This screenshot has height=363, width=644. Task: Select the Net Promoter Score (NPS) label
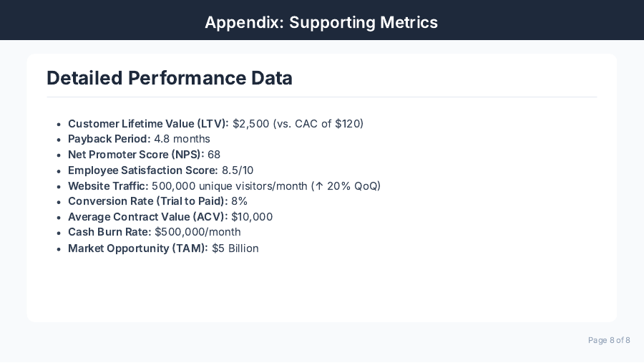click(x=136, y=155)
